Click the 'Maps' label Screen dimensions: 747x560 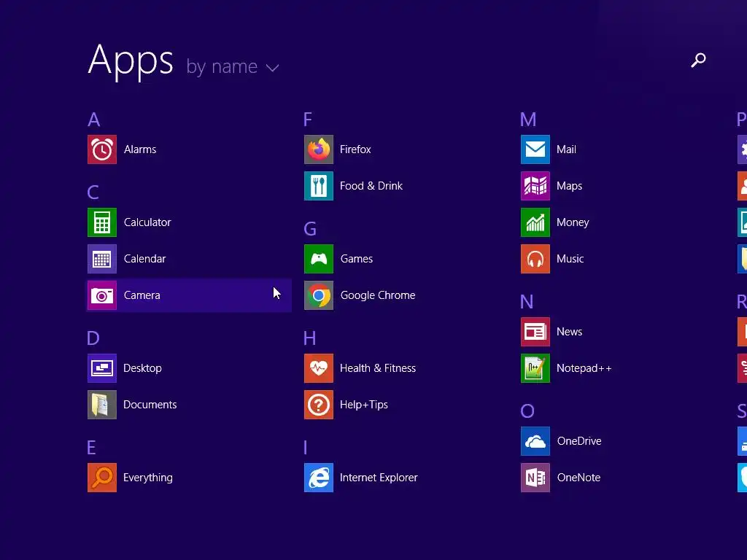pos(569,187)
